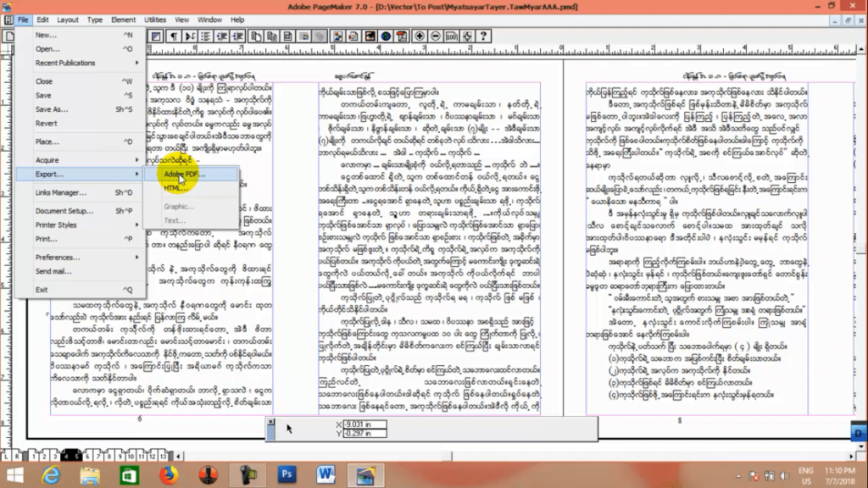Click the Y position input field
This screenshot has width=868, height=488.
tap(364, 433)
